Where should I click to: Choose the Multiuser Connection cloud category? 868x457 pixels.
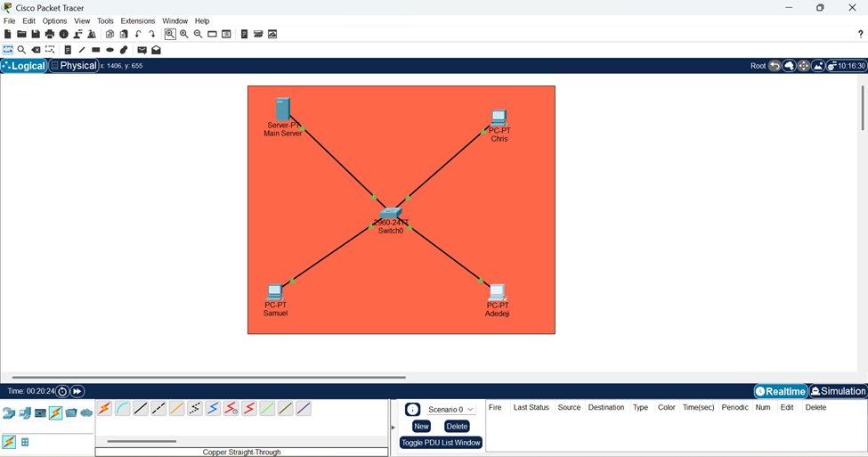tap(86, 413)
